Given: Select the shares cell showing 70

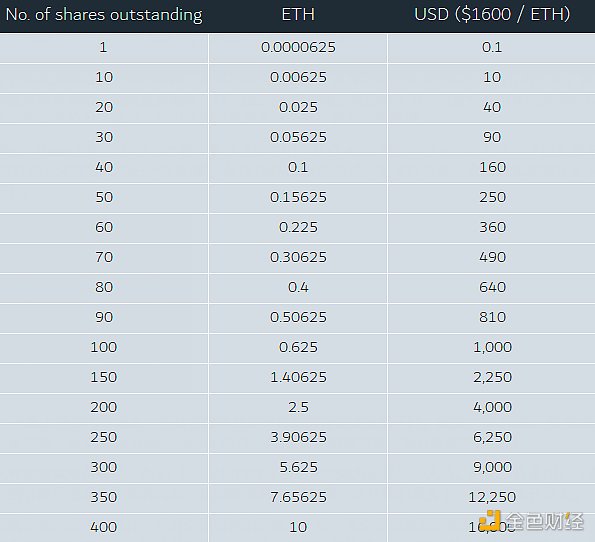Looking at the screenshot, I should pyautogui.click(x=104, y=258).
